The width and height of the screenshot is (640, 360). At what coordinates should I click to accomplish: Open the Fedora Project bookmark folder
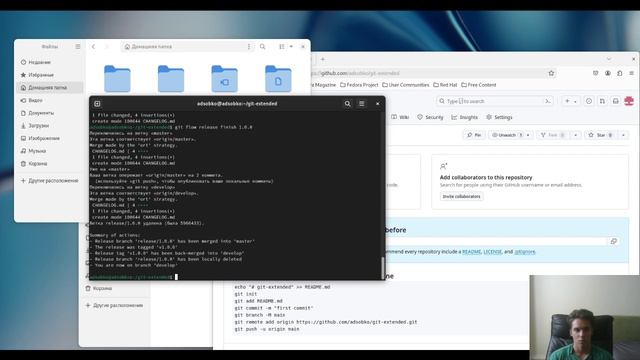click(359, 85)
